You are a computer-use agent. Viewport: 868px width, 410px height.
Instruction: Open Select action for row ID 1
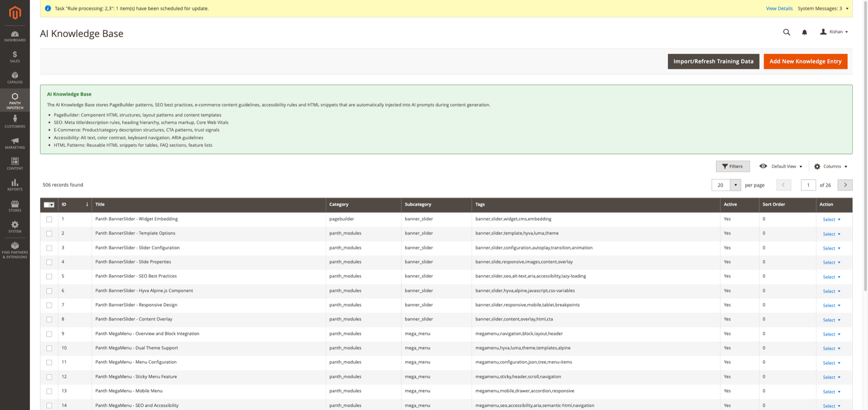click(831, 219)
